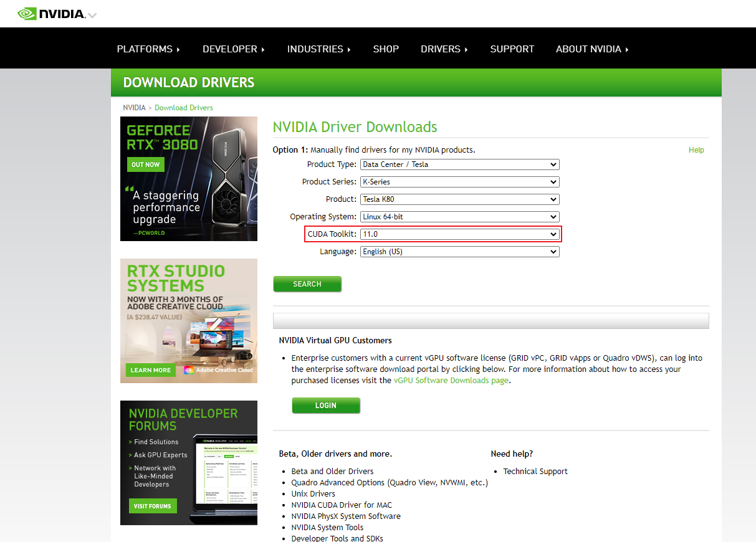Open the CUDA Toolkit dropdown
This screenshot has height=542, width=756.
pyautogui.click(x=460, y=234)
